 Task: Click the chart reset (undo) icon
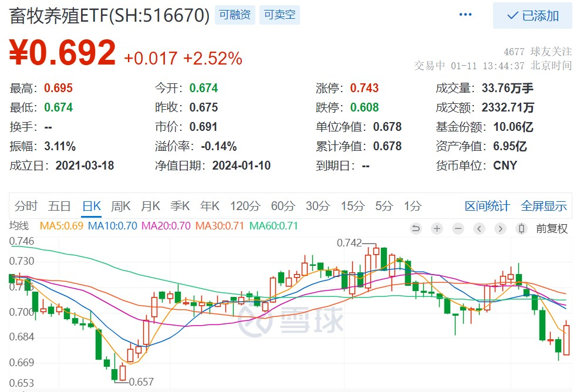point(416,229)
